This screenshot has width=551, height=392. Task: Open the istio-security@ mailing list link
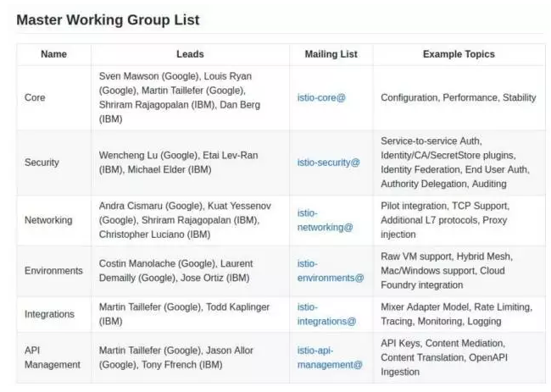click(x=328, y=163)
